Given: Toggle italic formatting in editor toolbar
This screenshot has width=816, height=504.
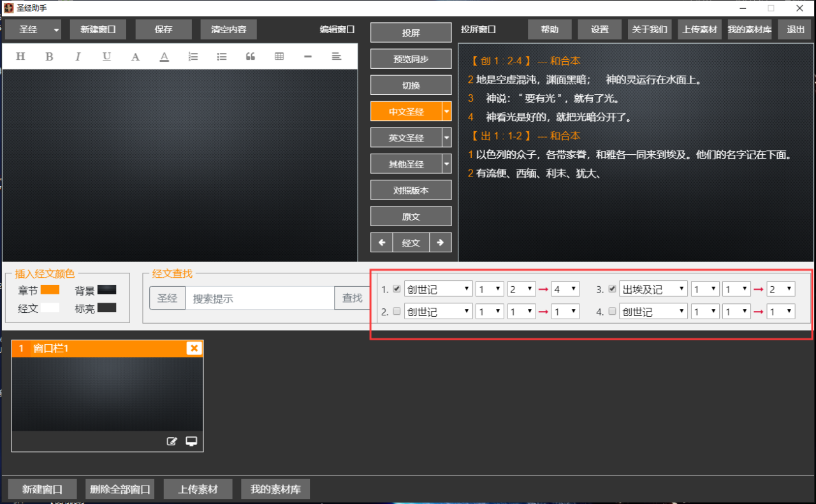Looking at the screenshot, I should click(78, 57).
